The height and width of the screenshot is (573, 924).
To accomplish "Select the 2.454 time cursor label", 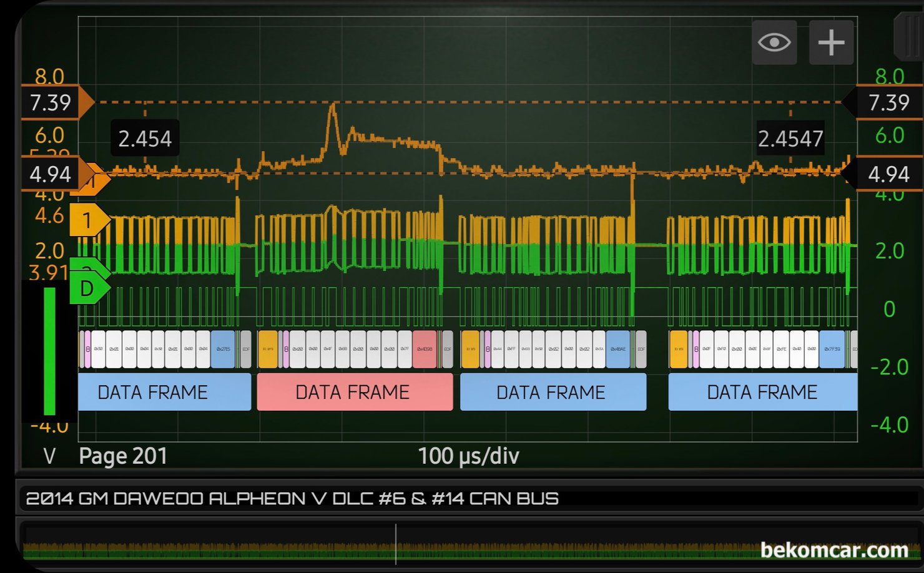I will click(145, 139).
